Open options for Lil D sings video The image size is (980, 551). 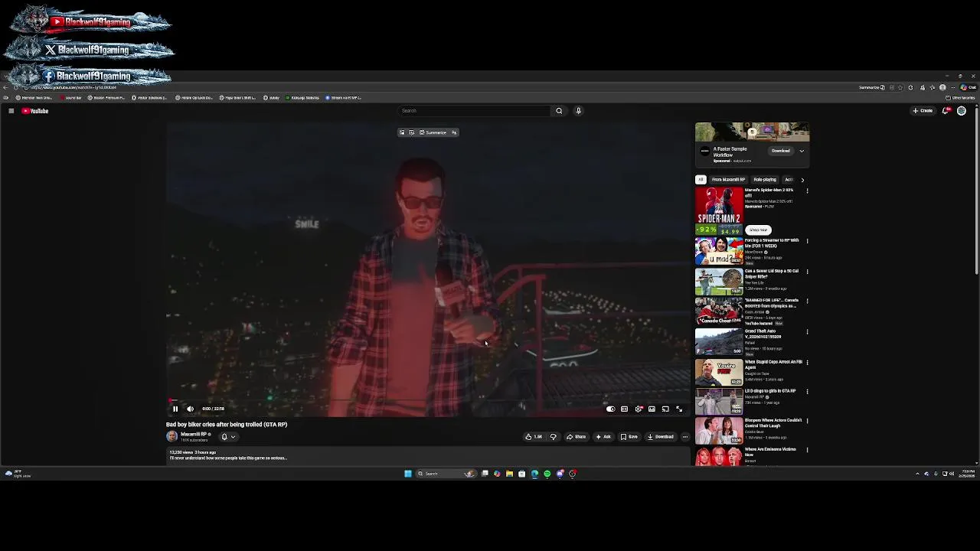pyautogui.click(x=807, y=392)
